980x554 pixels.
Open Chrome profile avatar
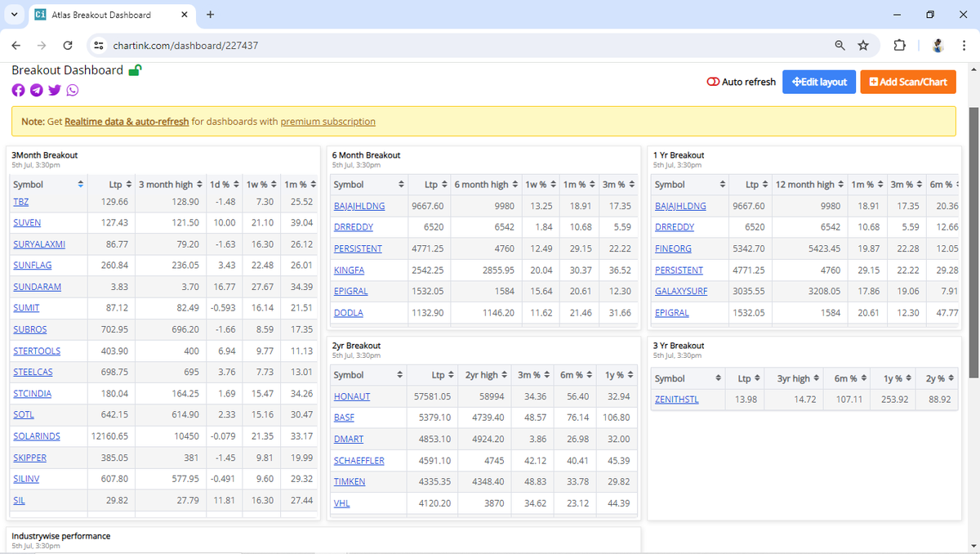click(x=938, y=45)
